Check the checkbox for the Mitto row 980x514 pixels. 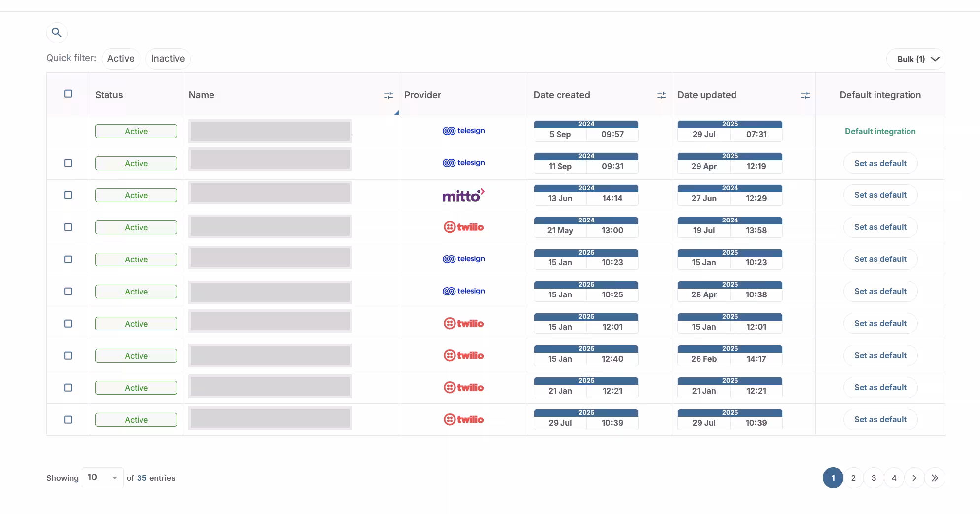[68, 195]
